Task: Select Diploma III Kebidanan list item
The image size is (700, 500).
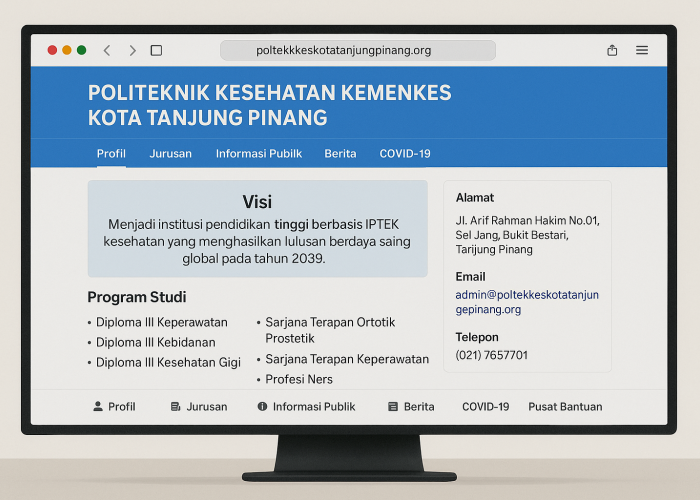Action: point(155,342)
